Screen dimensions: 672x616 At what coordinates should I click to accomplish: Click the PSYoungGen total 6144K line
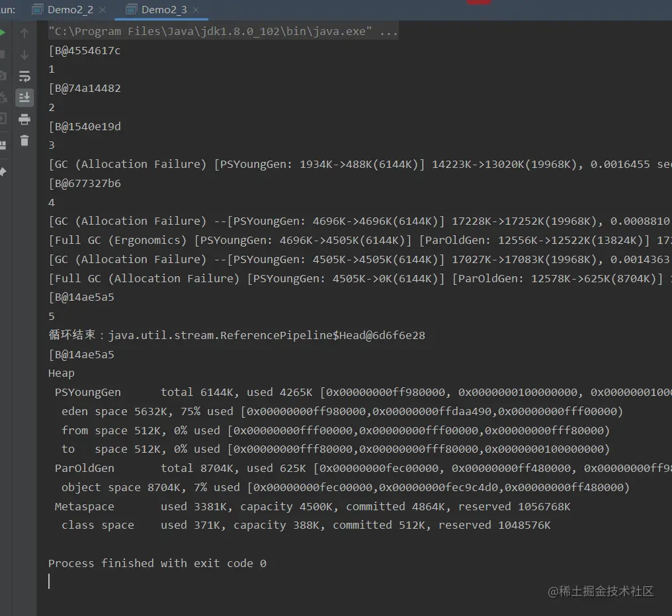tap(363, 392)
